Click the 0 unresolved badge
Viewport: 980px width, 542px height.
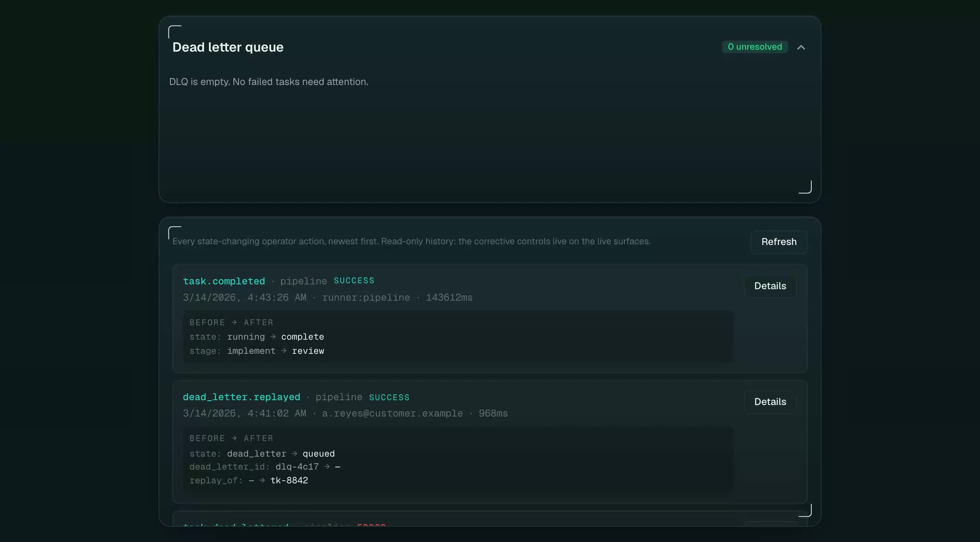(x=754, y=47)
